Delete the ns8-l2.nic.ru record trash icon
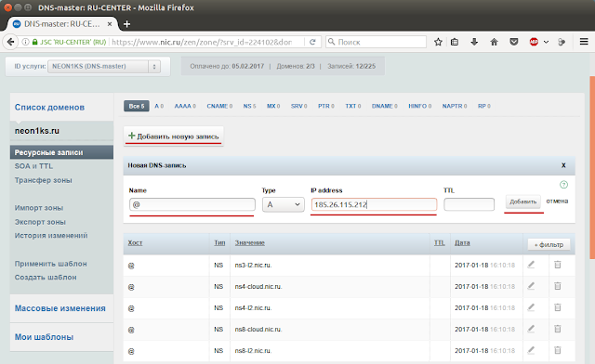 [x=558, y=350]
